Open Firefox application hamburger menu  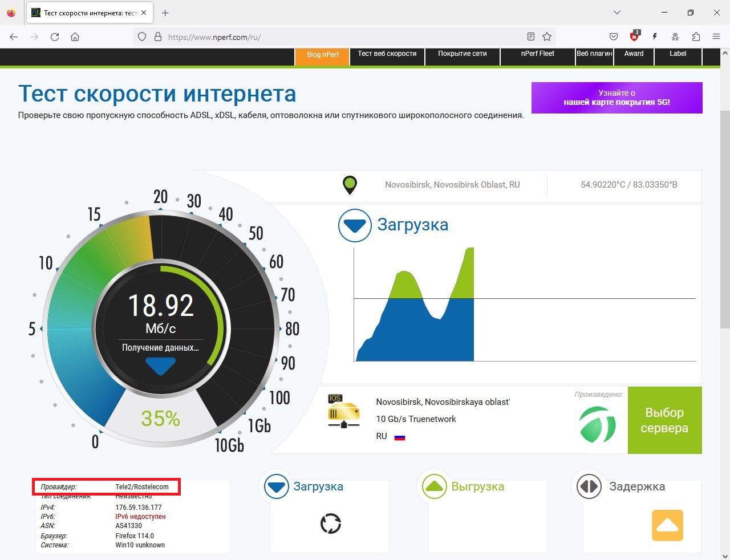(x=716, y=37)
